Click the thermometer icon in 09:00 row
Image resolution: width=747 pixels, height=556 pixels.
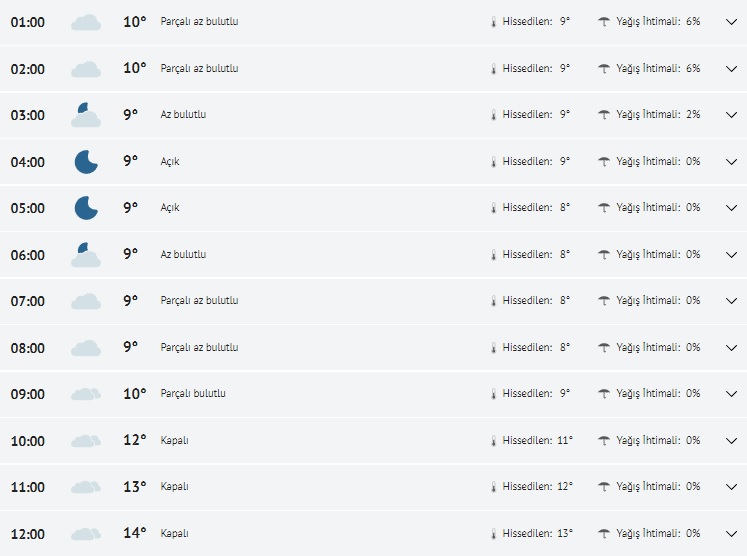(493, 394)
